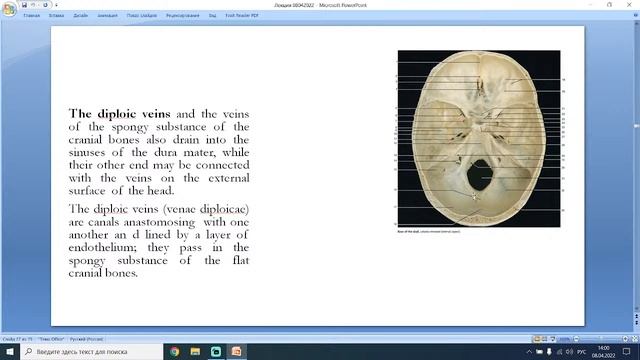Click the theme name in status bar
The height and width of the screenshot is (360, 640).
pos(51,339)
